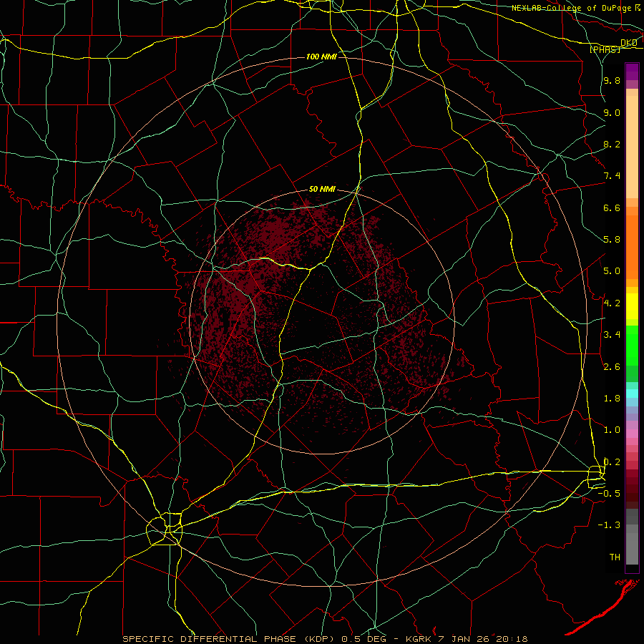Click the gray TH band of the color scale
The image size is (644, 644).
tap(632, 548)
